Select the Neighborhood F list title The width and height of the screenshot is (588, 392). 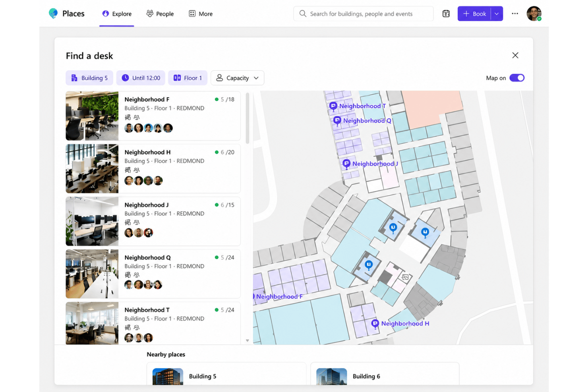coord(147,99)
